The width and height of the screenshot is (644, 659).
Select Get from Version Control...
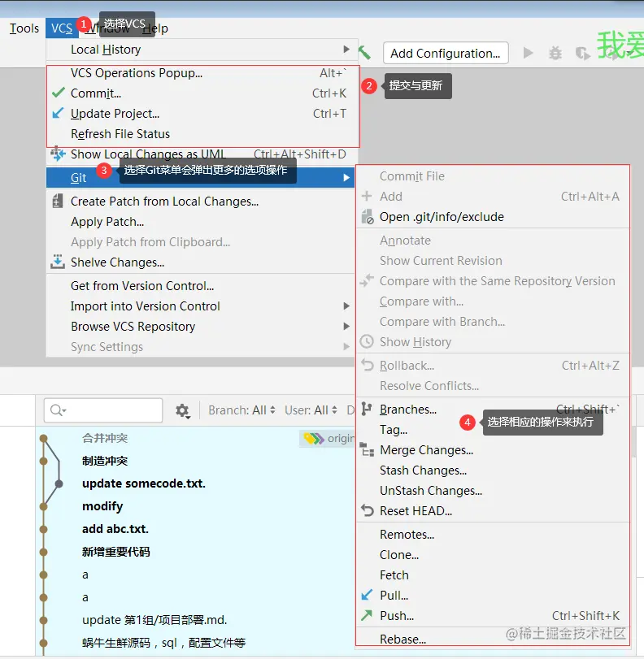point(200,286)
